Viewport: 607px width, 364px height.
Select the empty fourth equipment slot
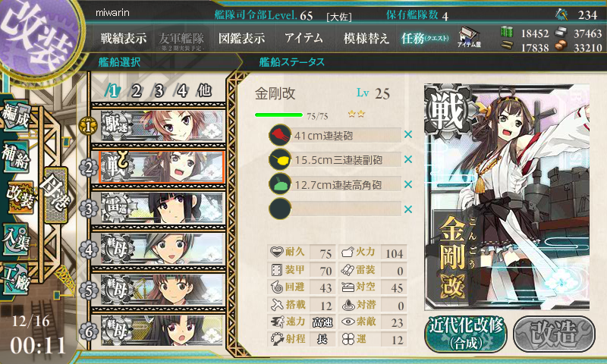335,209
